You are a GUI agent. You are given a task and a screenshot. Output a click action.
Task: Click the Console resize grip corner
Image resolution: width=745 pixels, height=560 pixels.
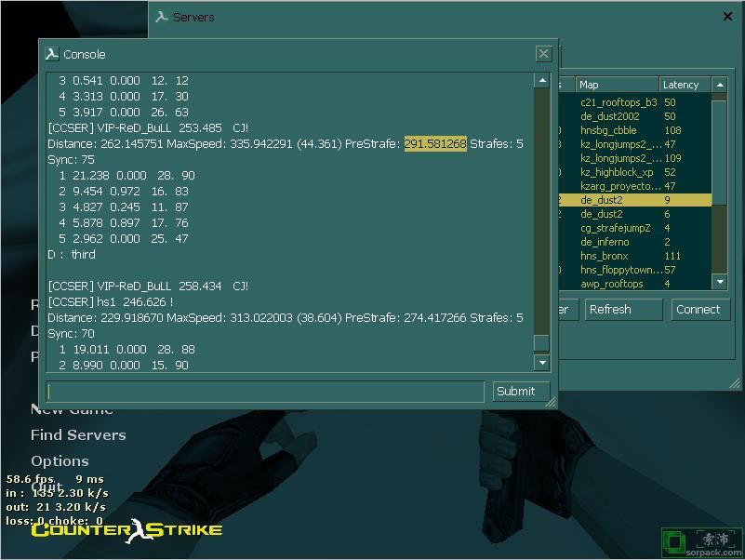click(x=551, y=402)
